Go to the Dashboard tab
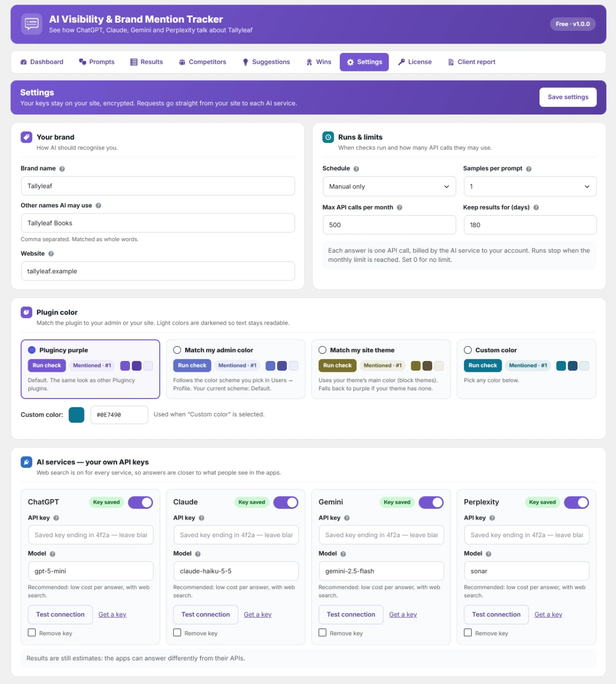616x684 pixels. pyautogui.click(x=42, y=62)
